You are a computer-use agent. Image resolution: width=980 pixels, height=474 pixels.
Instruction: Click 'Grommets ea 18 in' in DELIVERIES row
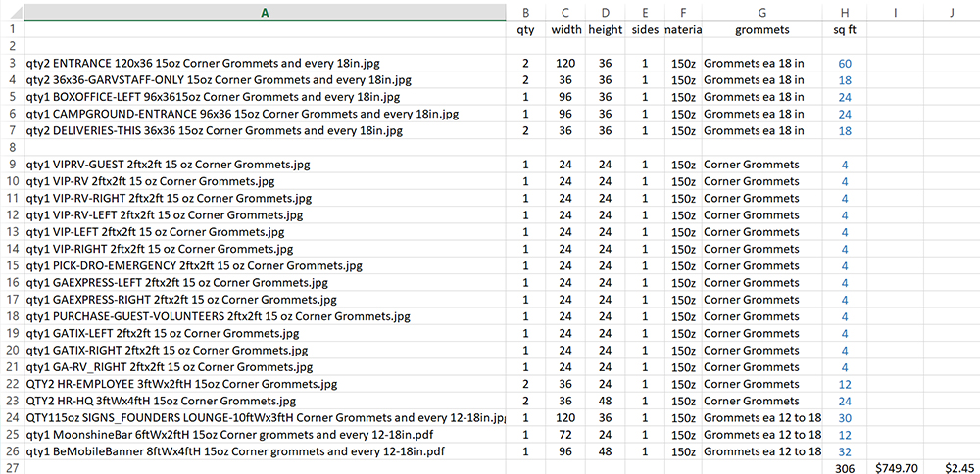762,130
